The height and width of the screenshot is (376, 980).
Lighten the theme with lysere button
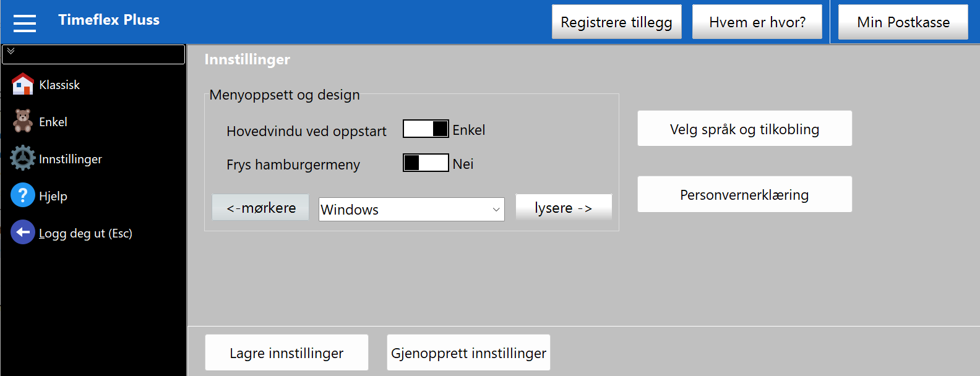pos(564,208)
